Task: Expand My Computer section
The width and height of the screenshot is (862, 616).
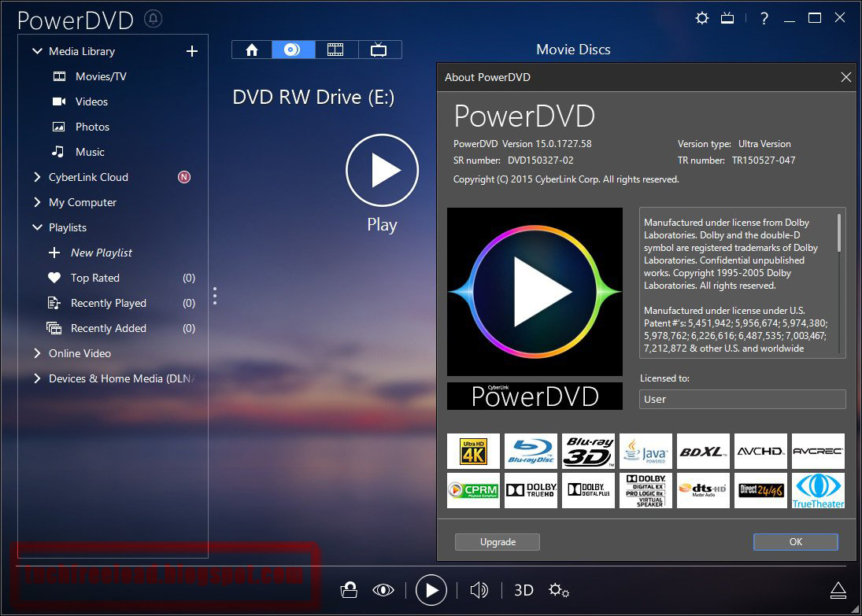Action: tap(37, 202)
